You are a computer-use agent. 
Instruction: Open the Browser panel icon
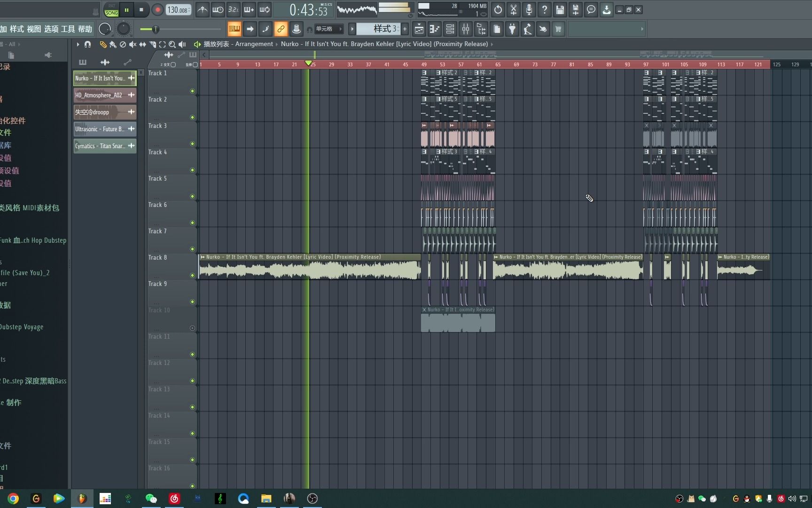(x=481, y=29)
